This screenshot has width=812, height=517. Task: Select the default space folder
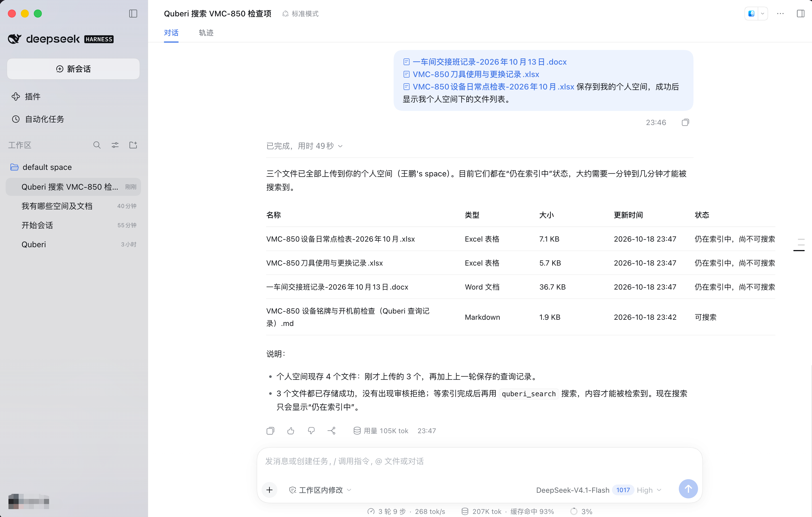point(73,167)
